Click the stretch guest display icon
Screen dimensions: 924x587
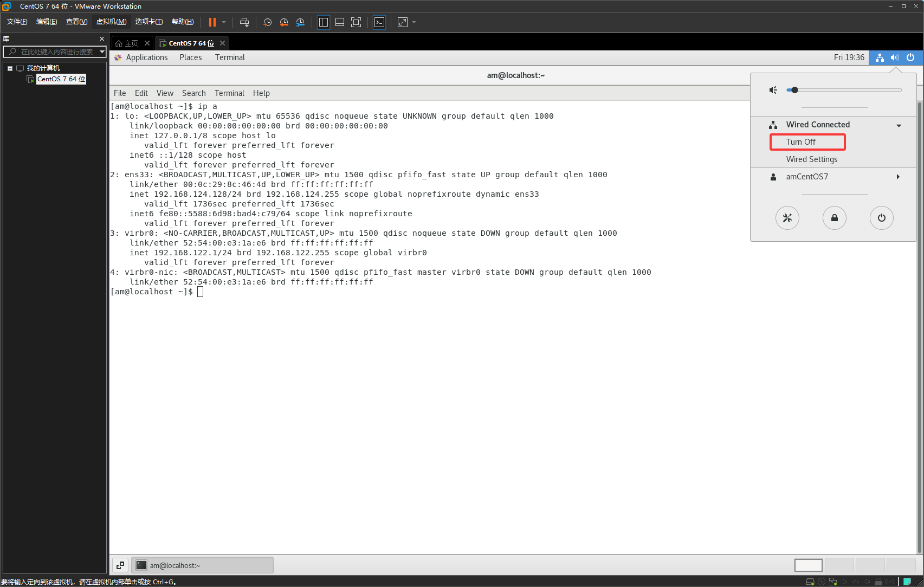(403, 22)
